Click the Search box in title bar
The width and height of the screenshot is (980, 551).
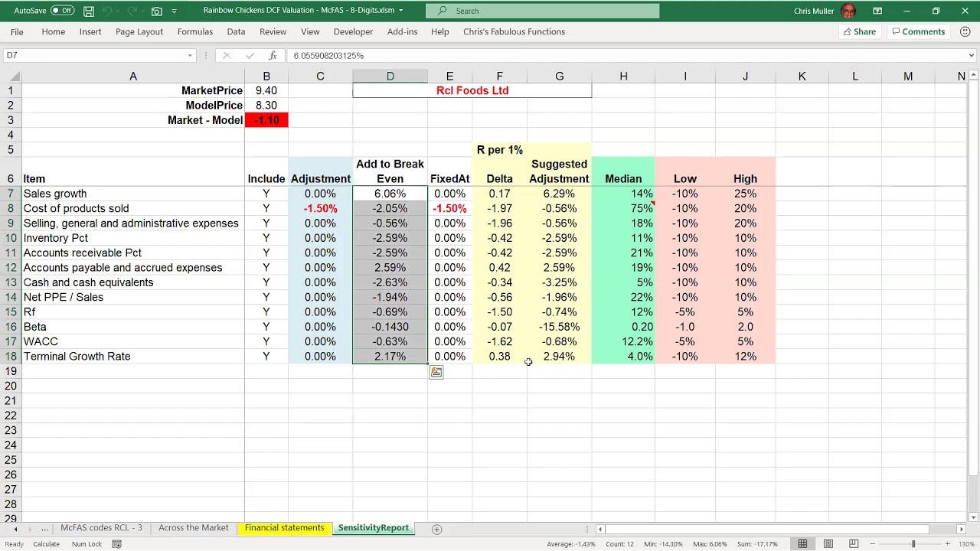[x=543, y=11]
